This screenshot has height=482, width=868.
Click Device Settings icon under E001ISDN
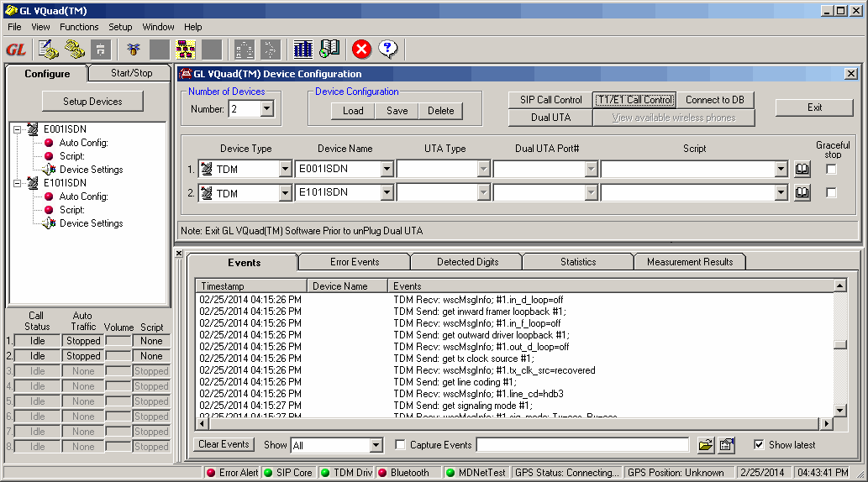[x=49, y=170]
